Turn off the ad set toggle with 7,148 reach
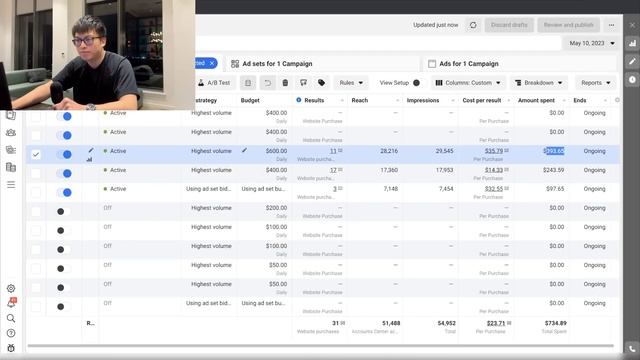Screen dimensions: 640x360 64,193
